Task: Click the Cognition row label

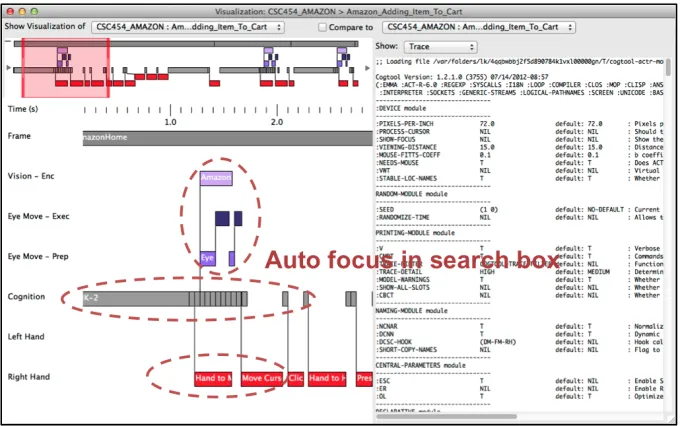Action: (x=26, y=296)
